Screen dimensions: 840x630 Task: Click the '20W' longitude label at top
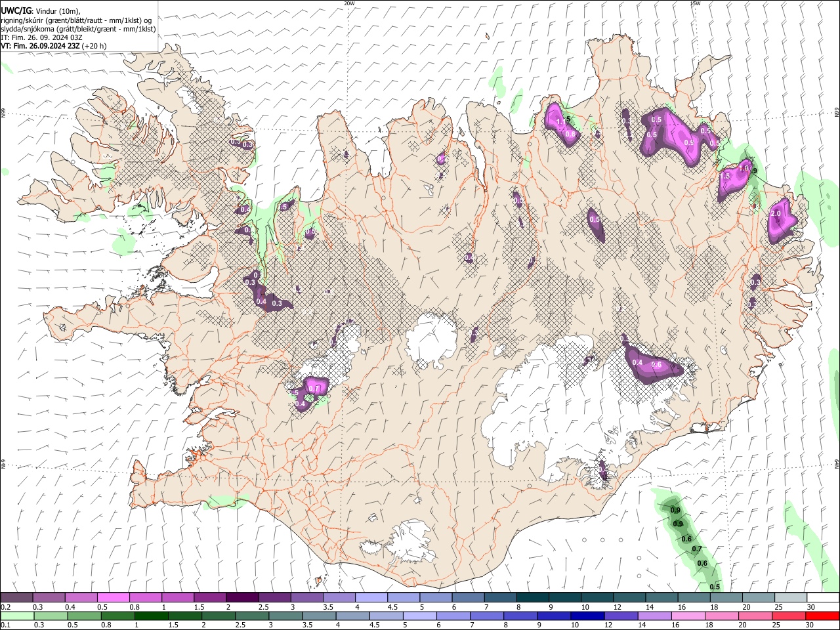[349, 3]
